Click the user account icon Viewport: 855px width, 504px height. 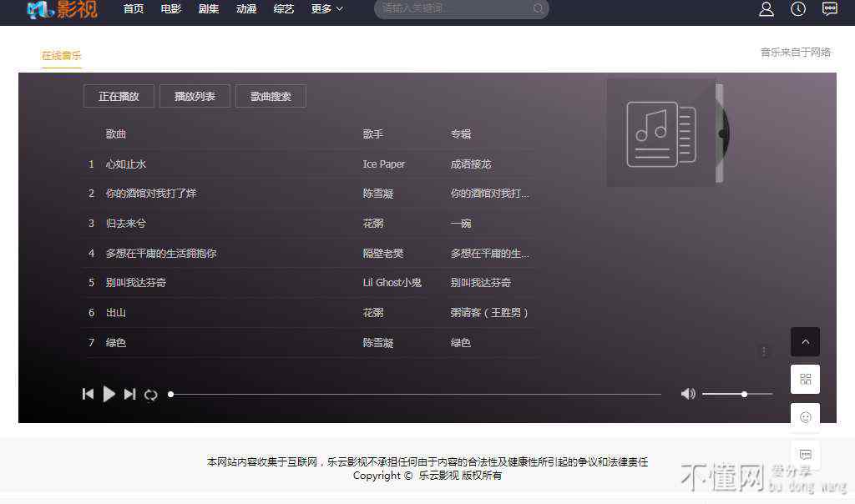[x=766, y=8]
